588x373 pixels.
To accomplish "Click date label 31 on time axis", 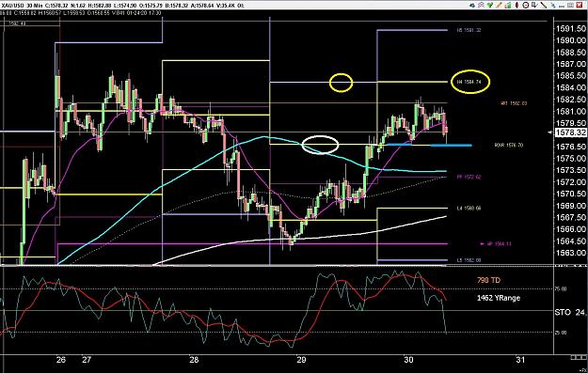I will [520, 360].
